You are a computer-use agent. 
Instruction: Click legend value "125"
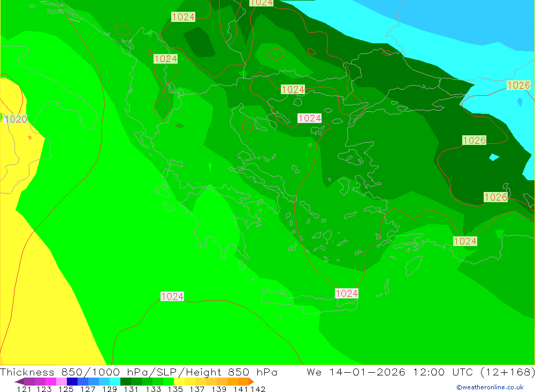66,389
